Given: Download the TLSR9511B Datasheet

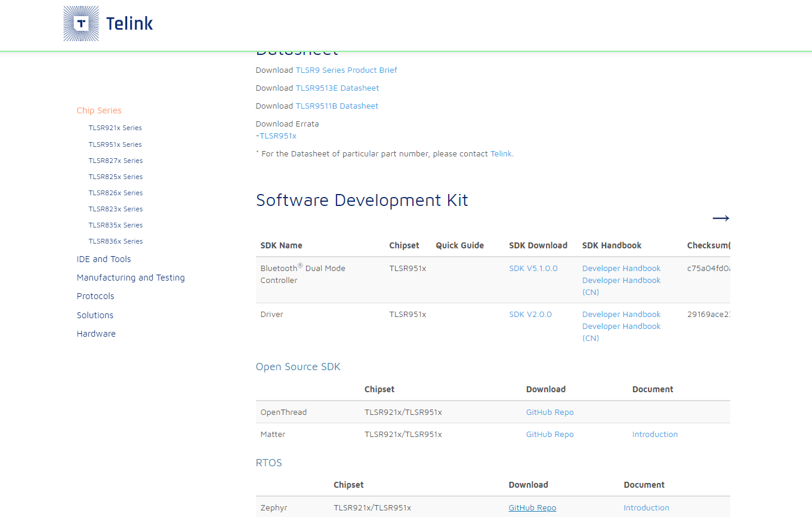Looking at the screenshot, I should [337, 106].
